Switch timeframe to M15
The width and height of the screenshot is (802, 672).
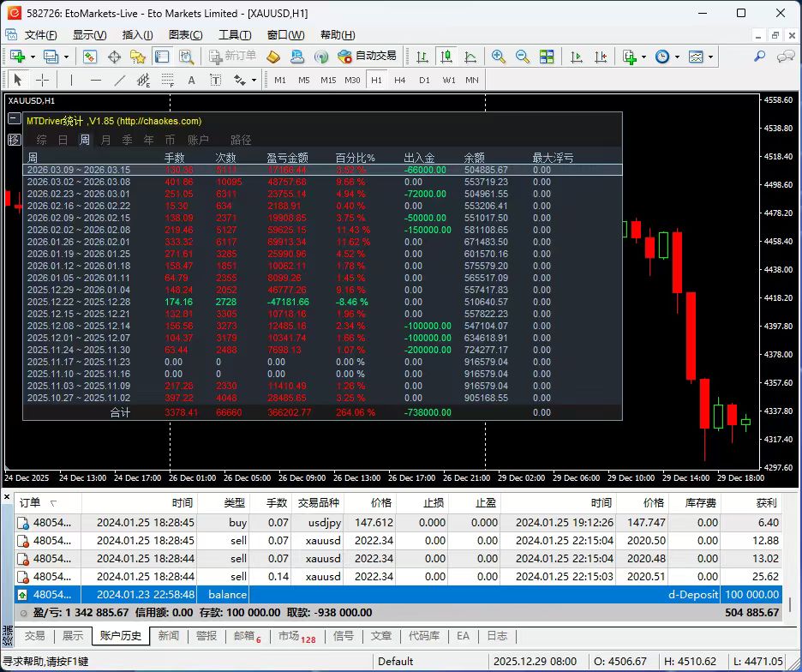click(x=328, y=80)
